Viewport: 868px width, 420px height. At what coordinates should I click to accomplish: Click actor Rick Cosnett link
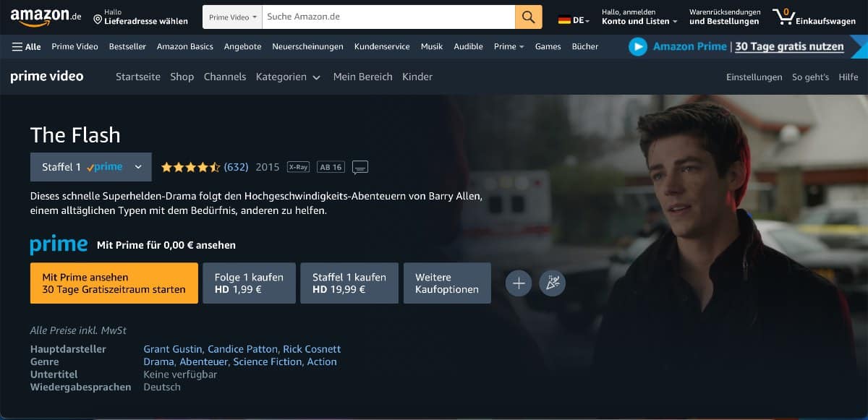coord(312,349)
